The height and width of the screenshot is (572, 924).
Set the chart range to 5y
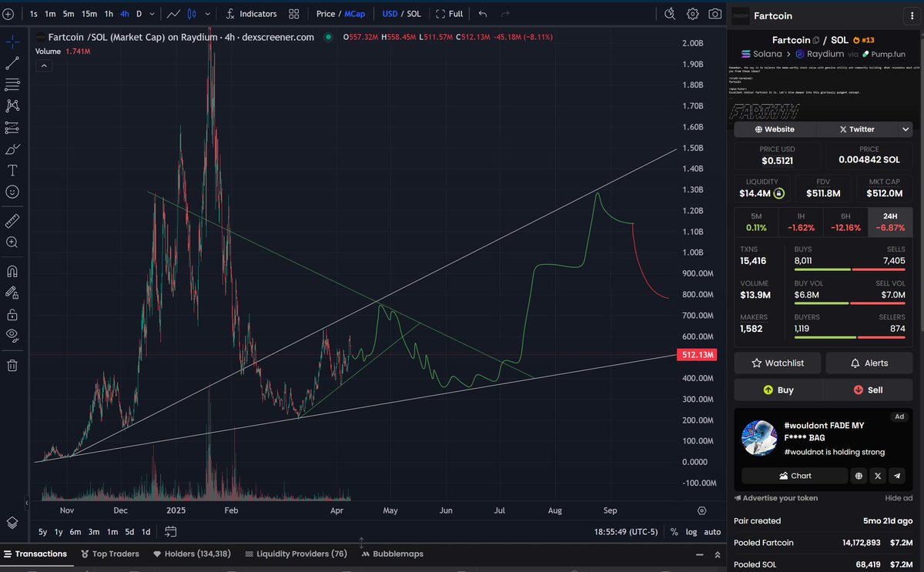point(42,532)
